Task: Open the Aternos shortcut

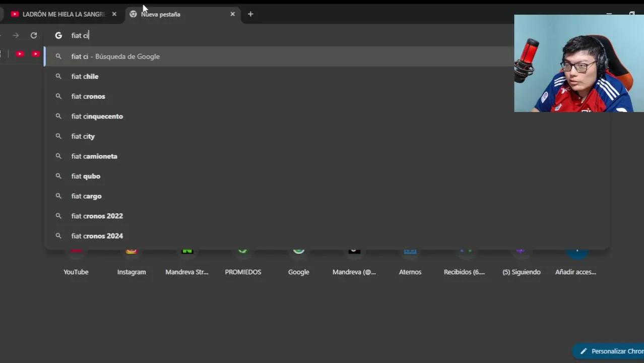Action: 410,262
